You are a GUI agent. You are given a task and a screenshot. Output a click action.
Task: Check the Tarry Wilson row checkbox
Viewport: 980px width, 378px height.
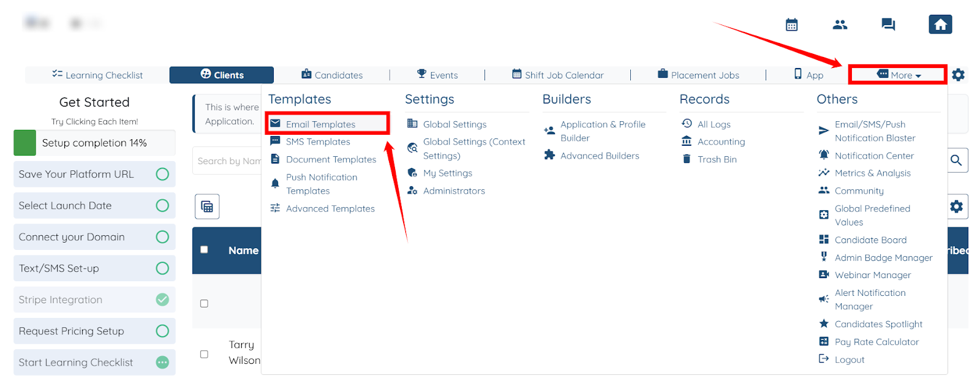click(x=204, y=354)
